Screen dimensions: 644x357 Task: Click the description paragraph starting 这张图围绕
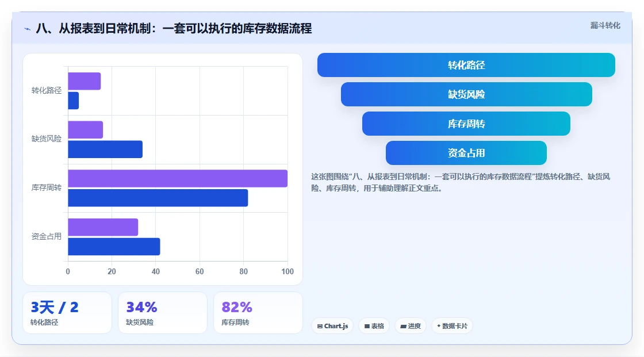461,182
